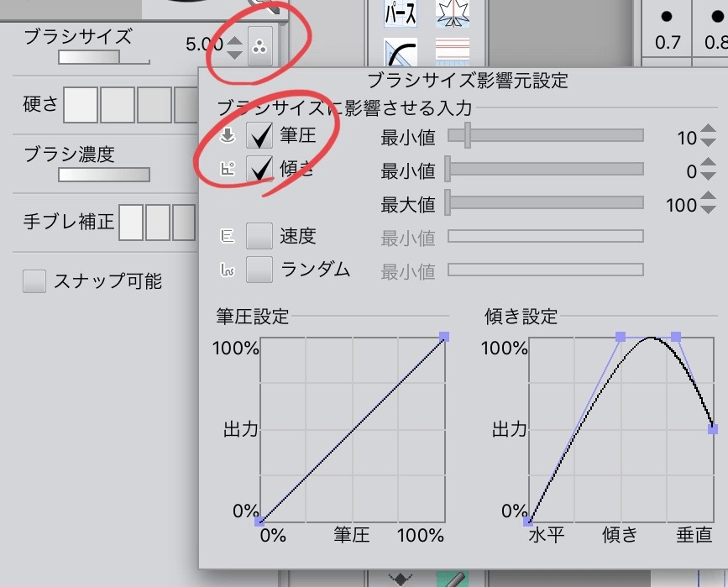
Task: Enable the 速度 velocity checkbox
Action: point(259,236)
